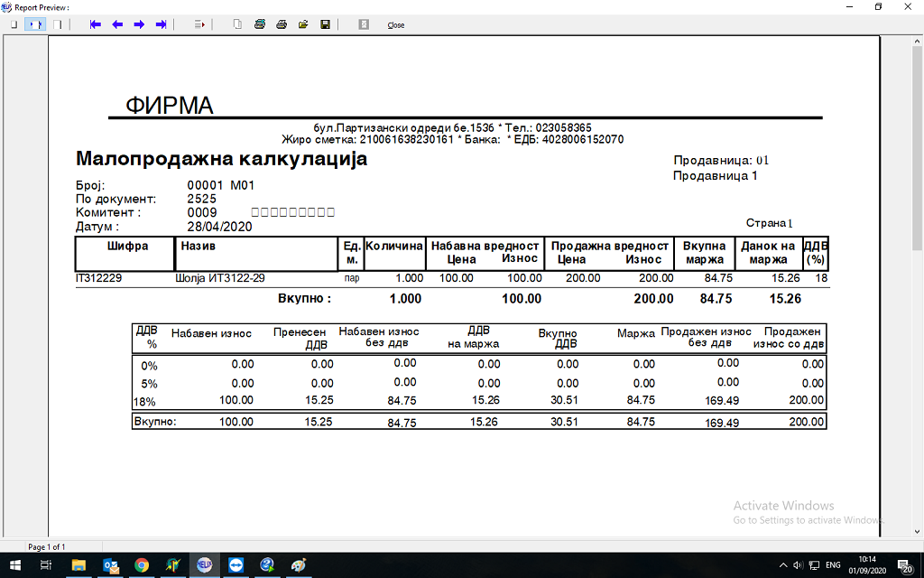This screenshot has height=578, width=924.
Task: Click the 'ФИРМА' company heading
Action: (169, 106)
